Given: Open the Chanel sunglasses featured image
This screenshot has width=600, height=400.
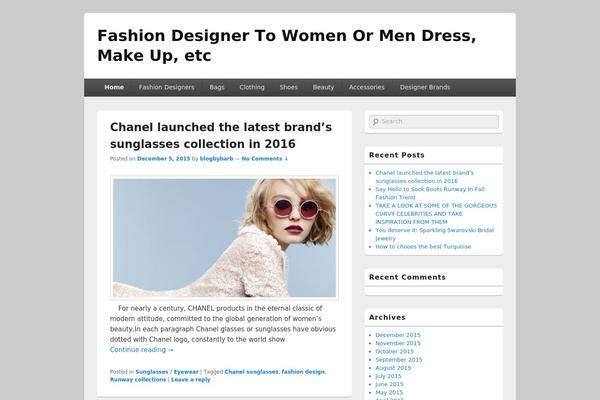Looking at the screenshot, I should coord(224,238).
